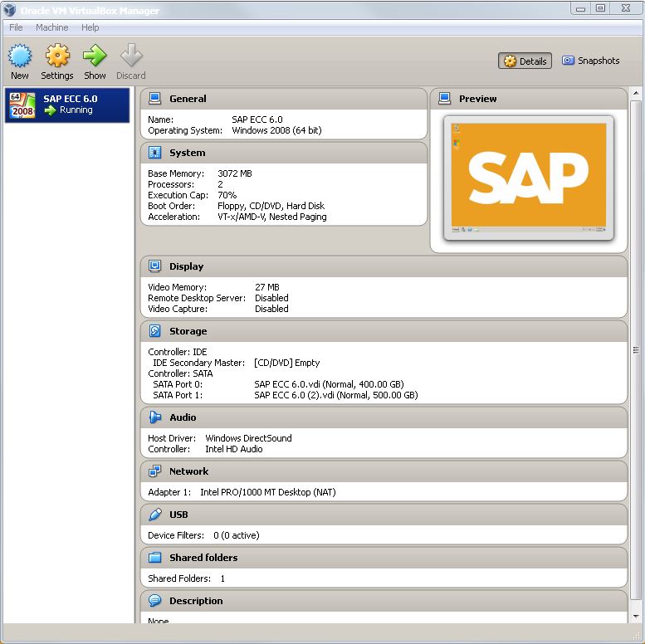Click the Windows 2008 OS icon of SAP ECC 6.0
Viewport: 645px width, 644px height.
point(22,105)
